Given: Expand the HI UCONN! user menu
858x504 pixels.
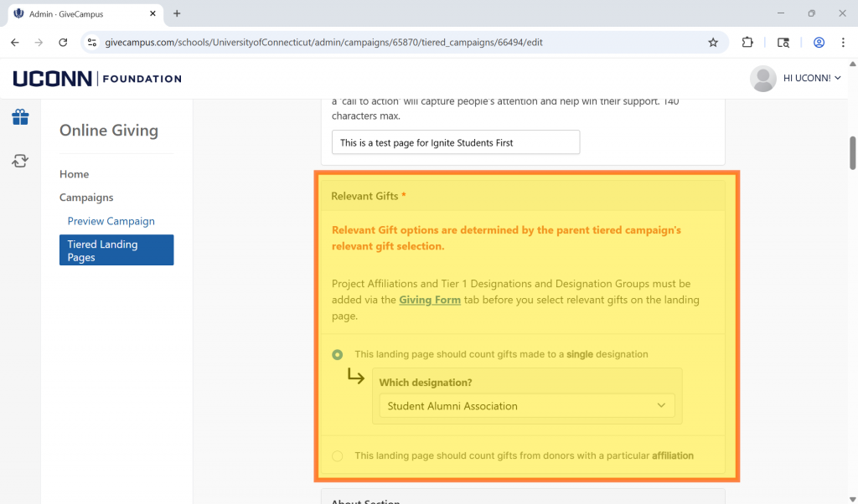Looking at the screenshot, I should [x=811, y=79].
